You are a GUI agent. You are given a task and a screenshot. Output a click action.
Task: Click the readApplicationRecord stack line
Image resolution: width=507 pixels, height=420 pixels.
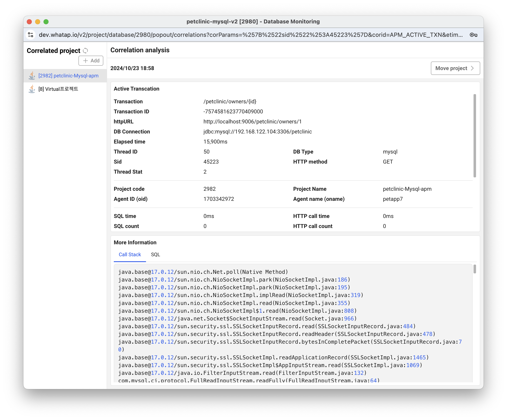click(273, 357)
